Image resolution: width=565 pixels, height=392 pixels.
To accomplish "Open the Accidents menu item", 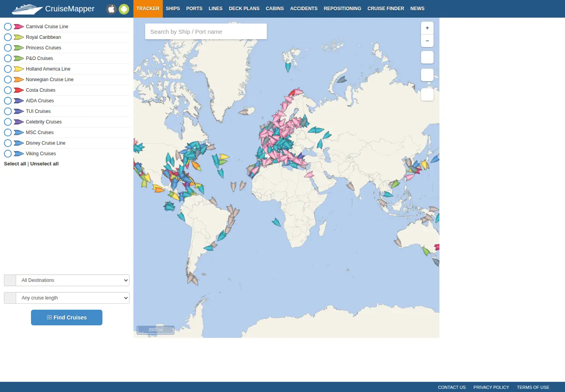I will (304, 9).
